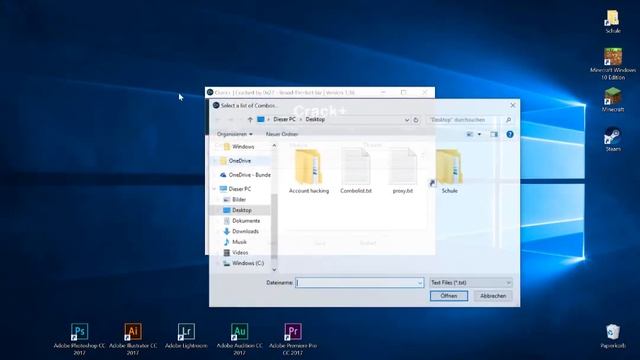Screen dimensions: 640x360
Task: Open the Papierkorb recycle bin icon
Action: pyautogui.click(x=613, y=336)
